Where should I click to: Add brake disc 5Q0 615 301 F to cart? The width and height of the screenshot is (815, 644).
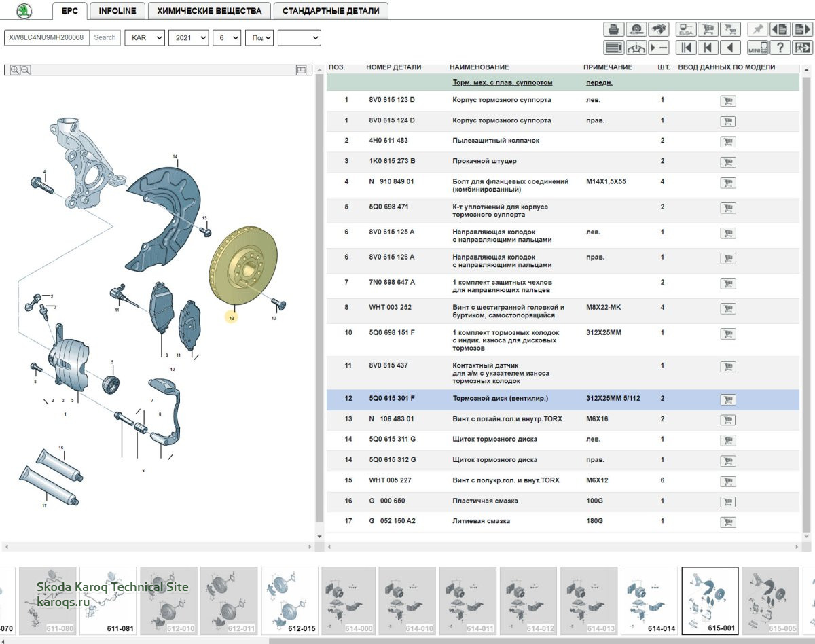point(727,399)
